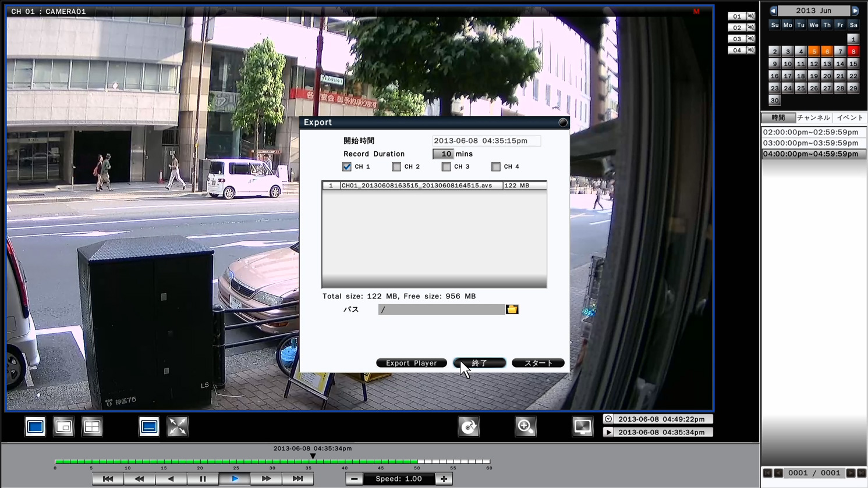Open the disc export backup icon
Viewport: 868px width, 488px height.
pos(468,427)
